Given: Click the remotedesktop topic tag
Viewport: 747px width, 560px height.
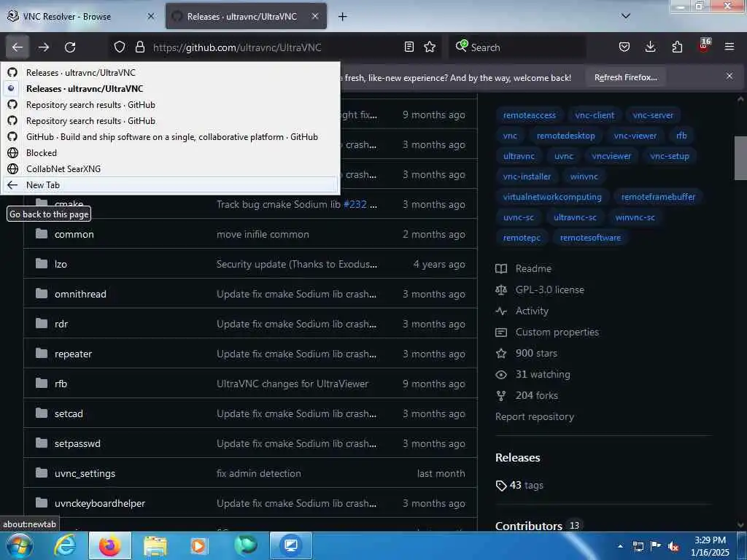Looking at the screenshot, I should tap(566, 136).
